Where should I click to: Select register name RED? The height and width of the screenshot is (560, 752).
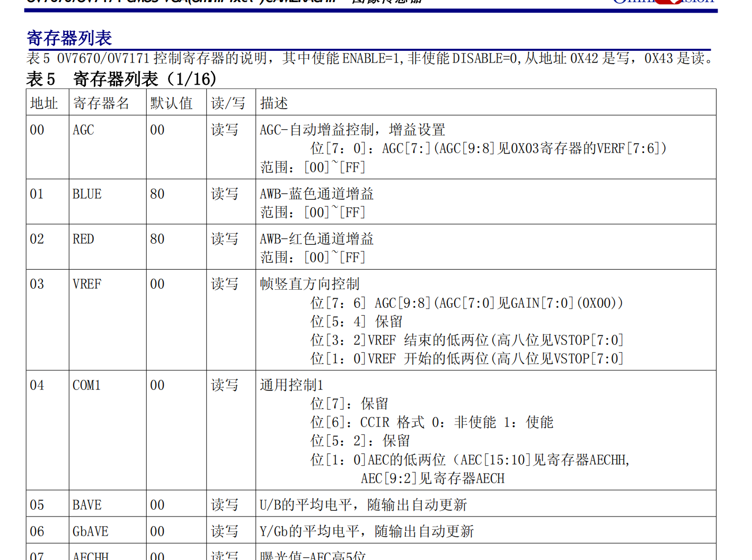83,239
